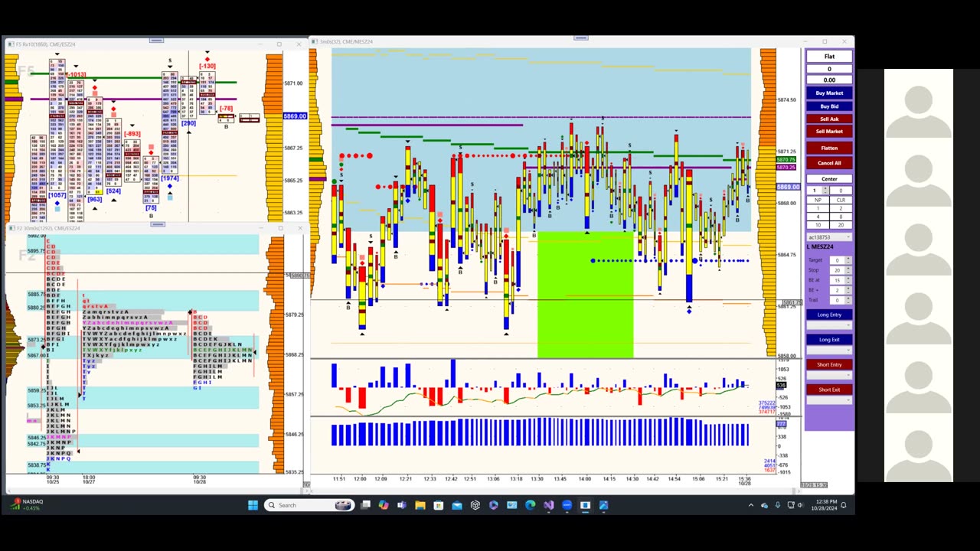Open the Mail app from the taskbar
Viewport: 980px width, 551px height.
456,505
